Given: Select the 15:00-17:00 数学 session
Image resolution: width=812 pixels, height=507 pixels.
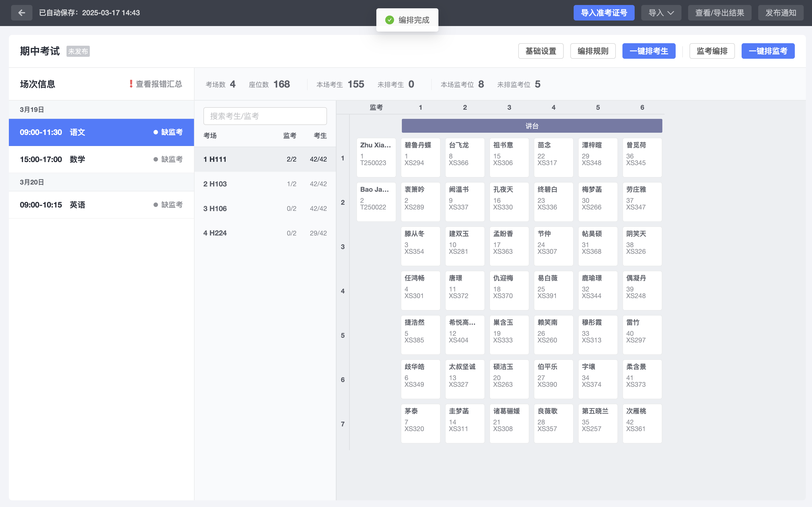Looking at the screenshot, I should tap(101, 159).
